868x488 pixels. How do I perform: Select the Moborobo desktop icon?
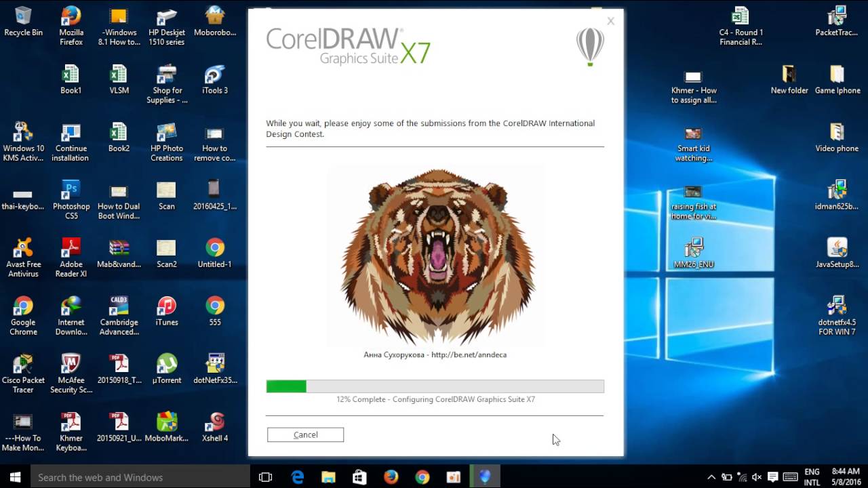click(215, 22)
